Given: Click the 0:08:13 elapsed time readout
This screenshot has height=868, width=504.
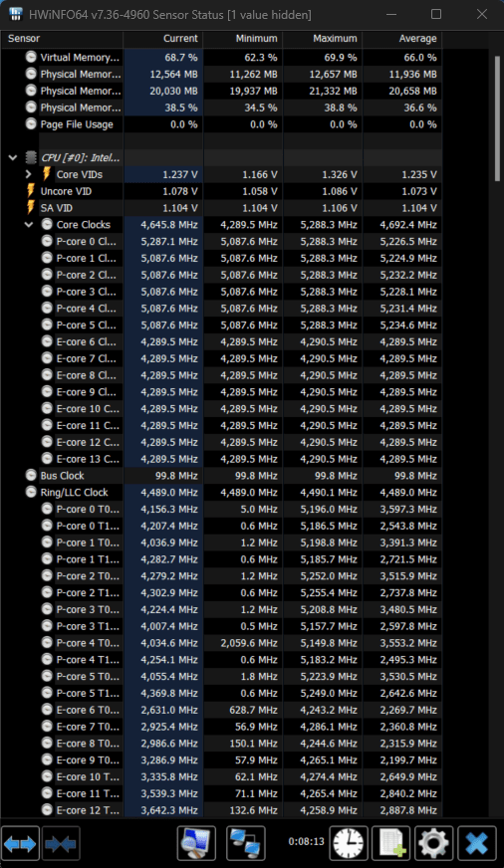Looking at the screenshot, I should pyautogui.click(x=306, y=841).
